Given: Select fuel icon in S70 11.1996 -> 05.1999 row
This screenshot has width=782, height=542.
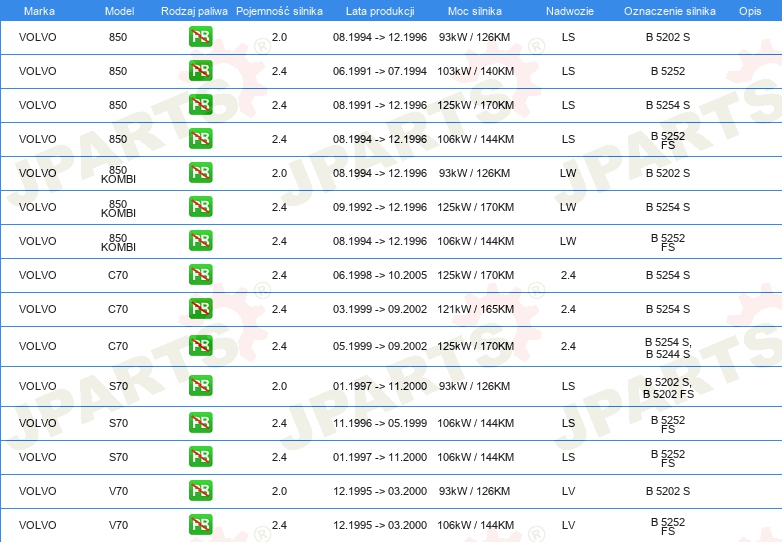Looking at the screenshot, I should (200, 422).
